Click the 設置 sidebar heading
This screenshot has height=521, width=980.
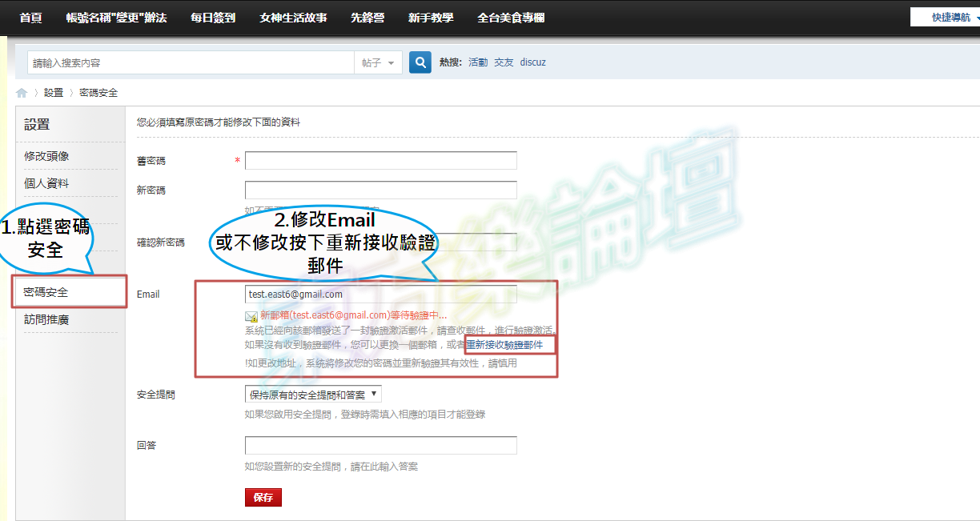(x=37, y=124)
